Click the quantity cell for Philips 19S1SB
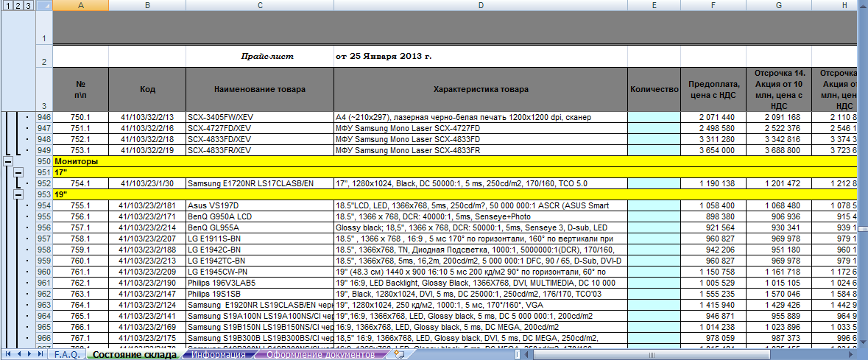868x360 pixels. coord(654,294)
